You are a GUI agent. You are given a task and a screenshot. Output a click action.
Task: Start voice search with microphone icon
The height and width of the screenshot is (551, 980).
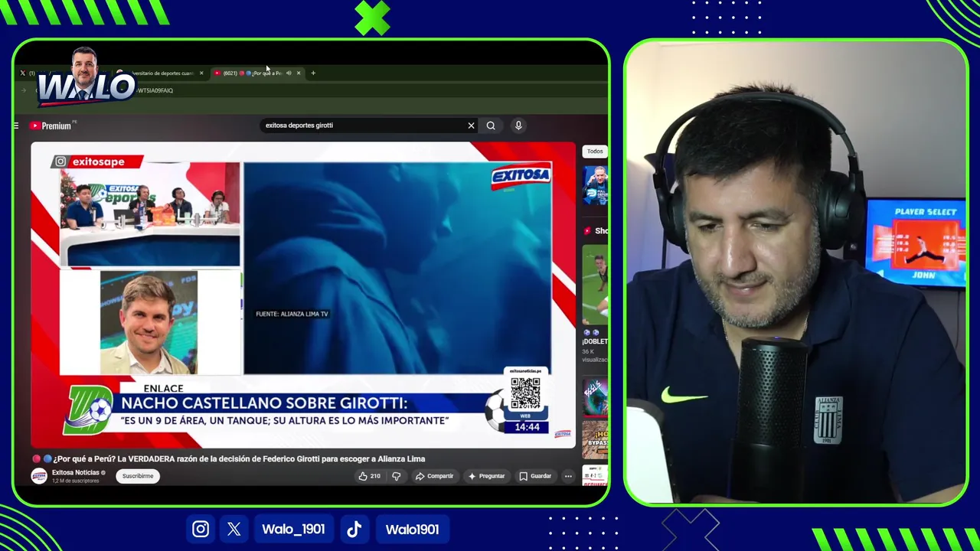[x=518, y=126]
